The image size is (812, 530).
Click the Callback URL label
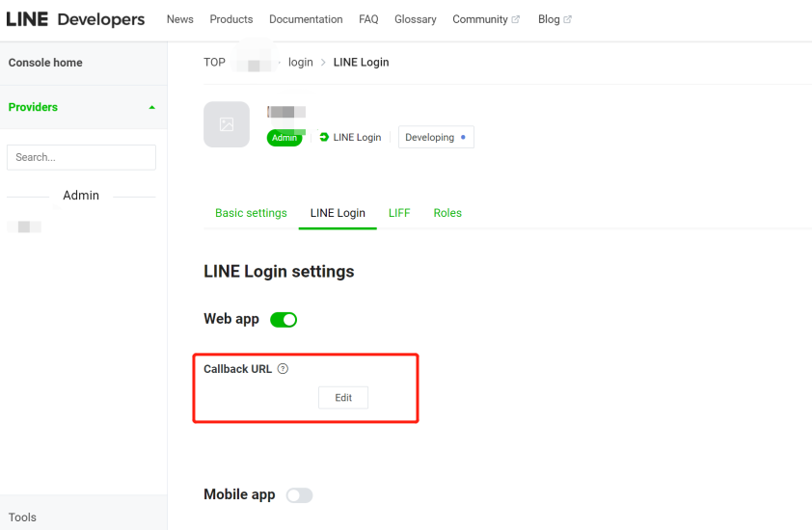[x=237, y=369]
